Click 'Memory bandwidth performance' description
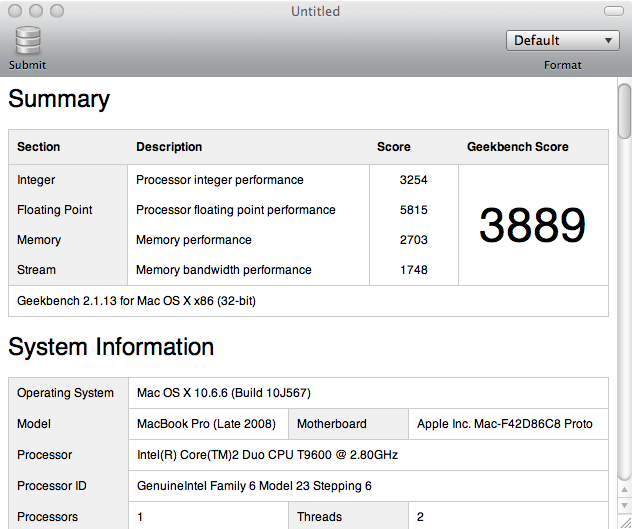 [x=224, y=270]
